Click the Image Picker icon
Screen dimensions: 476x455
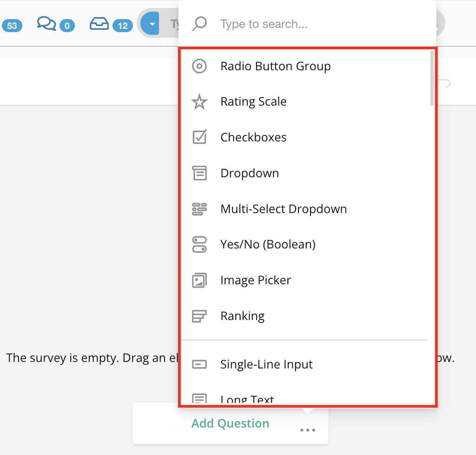coord(199,280)
